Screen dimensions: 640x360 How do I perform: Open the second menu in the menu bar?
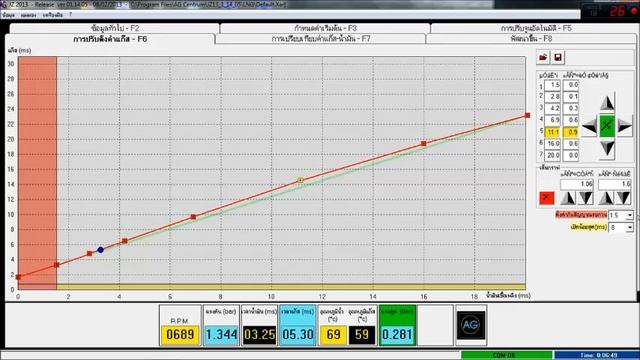(x=29, y=15)
